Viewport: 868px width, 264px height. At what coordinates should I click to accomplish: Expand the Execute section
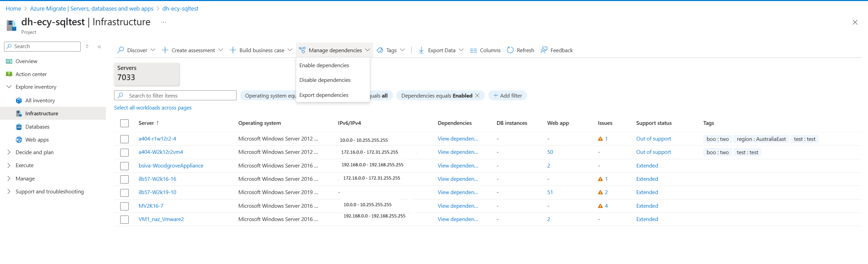9,165
